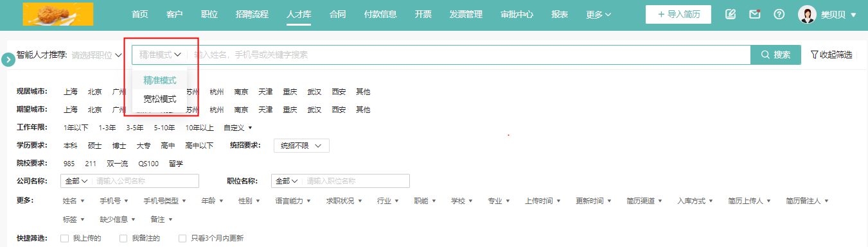Open the 首页 nav tab
This screenshot has height=247, width=868.
(139, 14)
